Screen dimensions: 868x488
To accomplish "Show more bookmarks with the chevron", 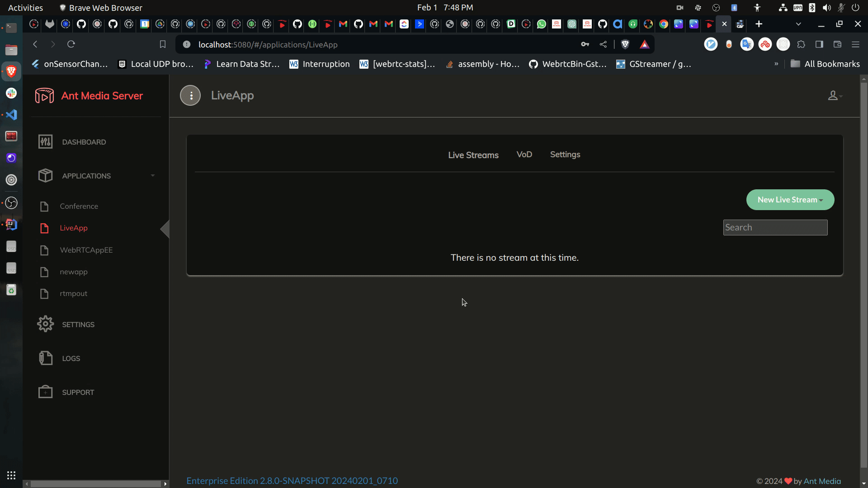I will click(776, 64).
